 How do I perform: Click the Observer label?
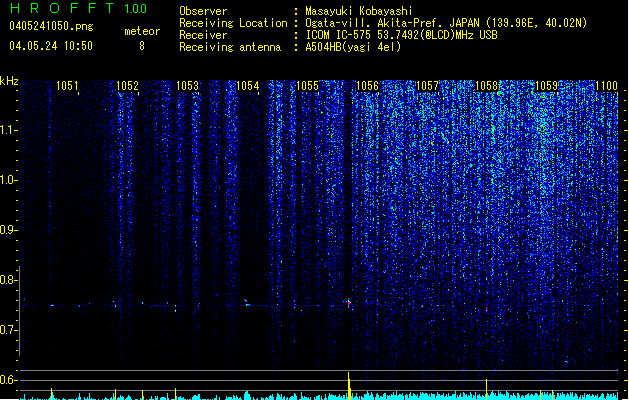pyautogui.click(x=203, y=11)
